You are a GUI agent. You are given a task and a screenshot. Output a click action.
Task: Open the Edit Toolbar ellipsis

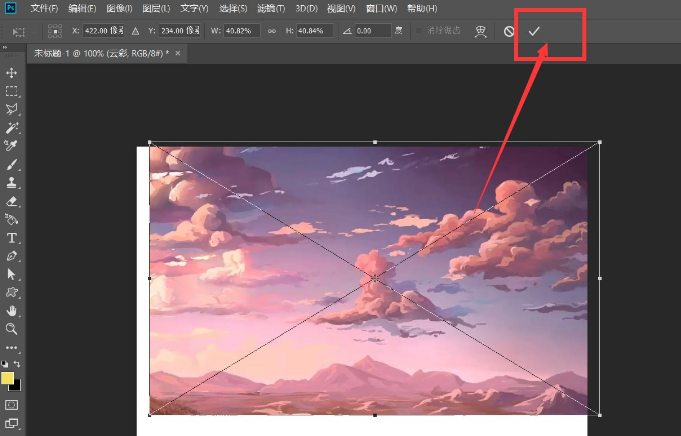pyautogui.click(x=11, y=347)
